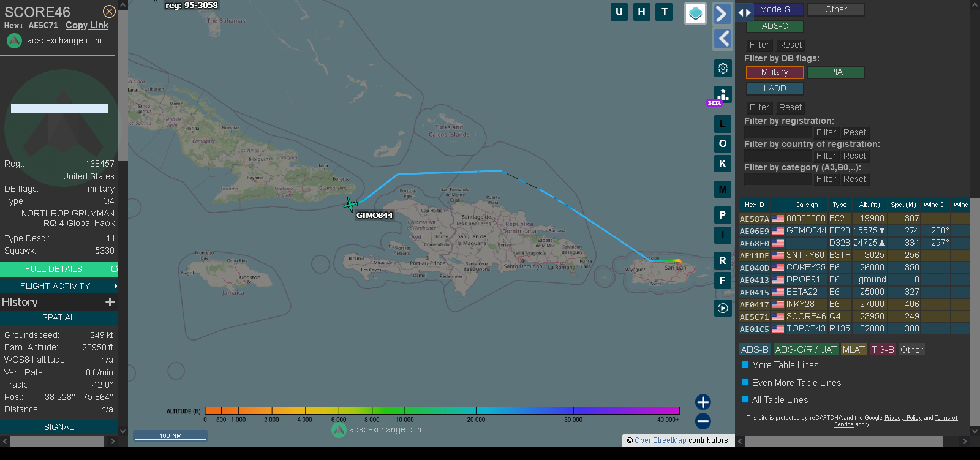Image resolution: width=980 pixels, height=460 pixels.
Task: Open the Google Privacy Policy link
Action: click(903, 418)
